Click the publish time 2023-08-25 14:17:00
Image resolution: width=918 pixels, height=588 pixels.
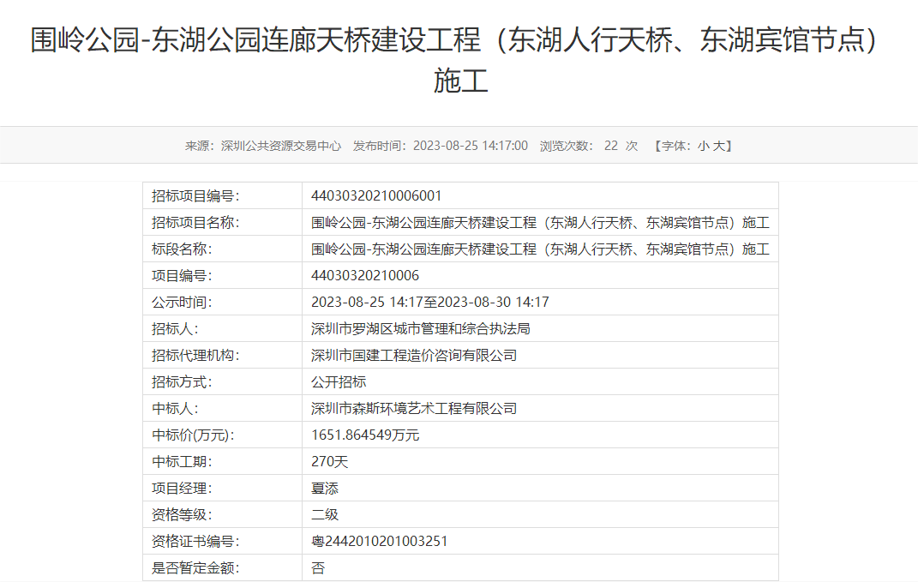(x=470, y=146)
